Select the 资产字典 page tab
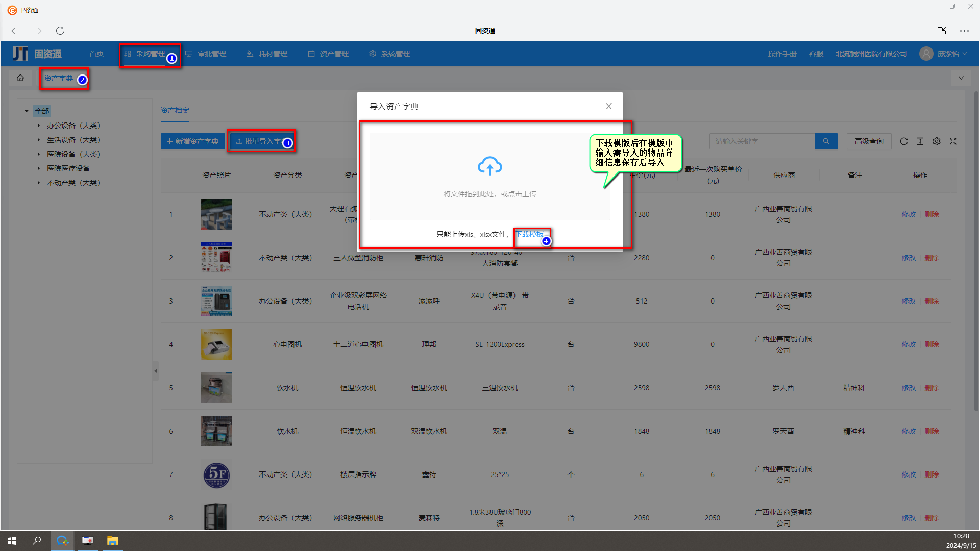 pos(59,78)
